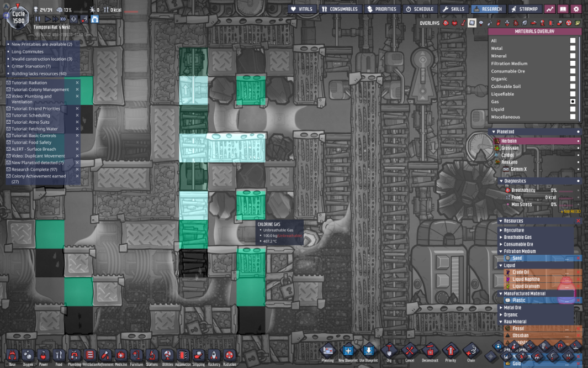The width and height of the screenshot is (588, 368).
Task: Collapse the Diagnostics section
Action: pos(501,181)
